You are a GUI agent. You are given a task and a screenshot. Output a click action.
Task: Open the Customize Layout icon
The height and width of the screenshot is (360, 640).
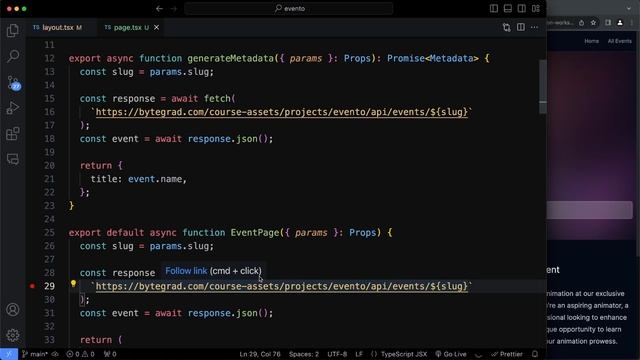point(536,9)
